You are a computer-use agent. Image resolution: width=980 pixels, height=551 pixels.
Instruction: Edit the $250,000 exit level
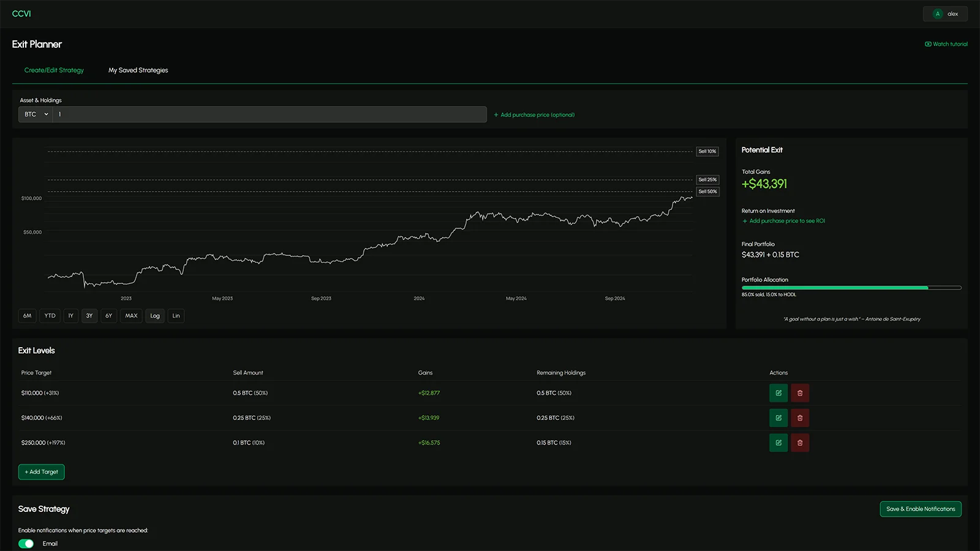[x=778, y=443]
